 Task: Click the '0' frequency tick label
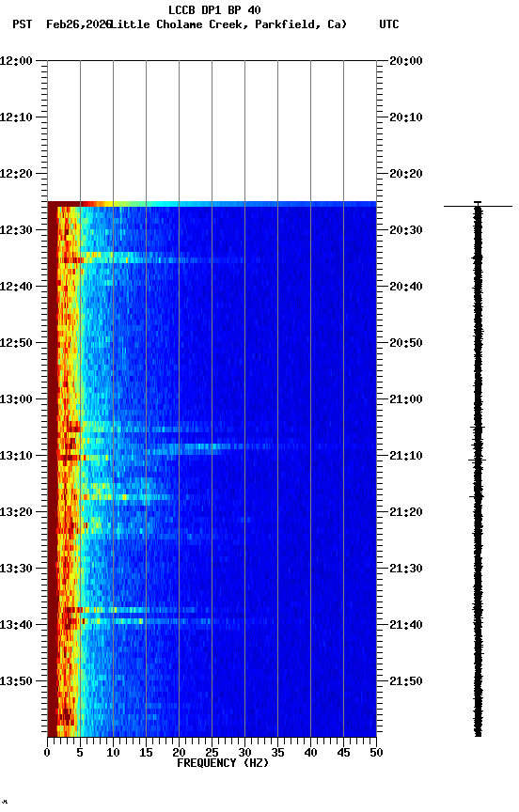[47, 753]
